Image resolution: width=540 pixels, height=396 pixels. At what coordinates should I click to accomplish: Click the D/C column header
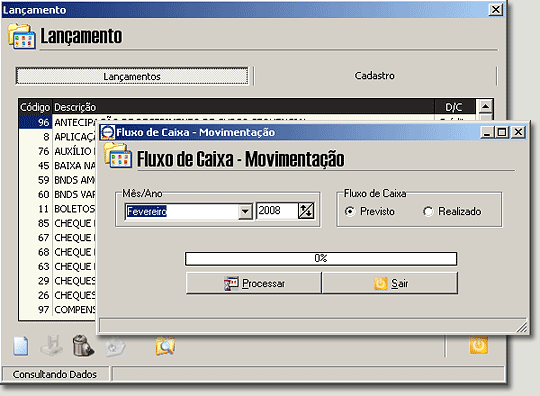pos(455,107)
